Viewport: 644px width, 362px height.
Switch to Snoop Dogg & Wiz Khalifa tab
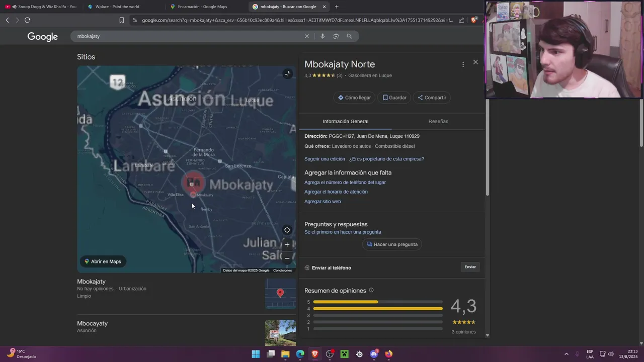41,7
